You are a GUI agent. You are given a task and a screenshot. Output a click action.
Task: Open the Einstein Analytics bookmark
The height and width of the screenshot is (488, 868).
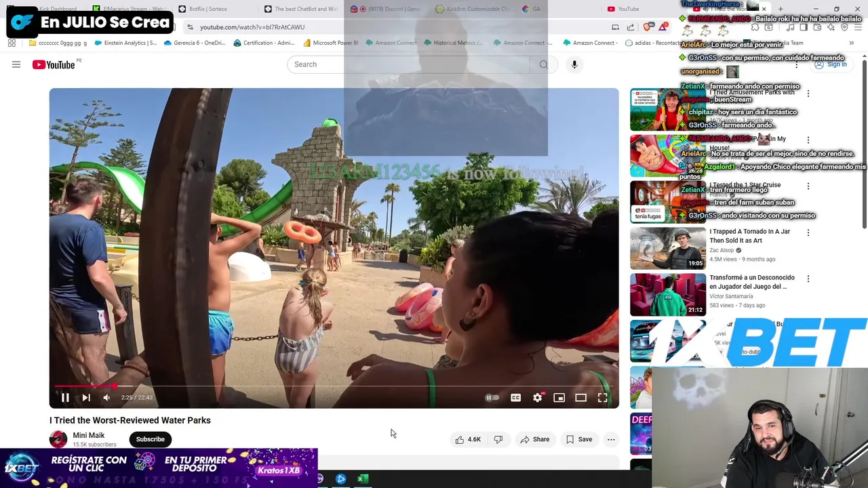(125, 43)
